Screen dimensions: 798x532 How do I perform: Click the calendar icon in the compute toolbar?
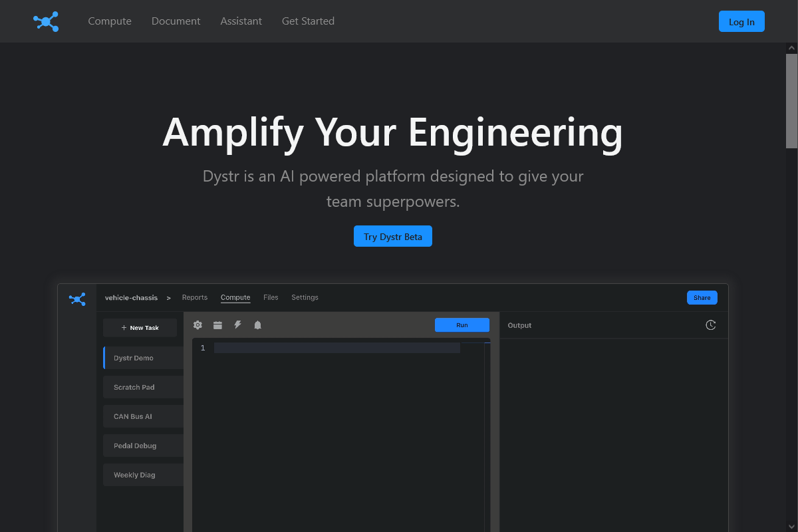pos(217,325)
